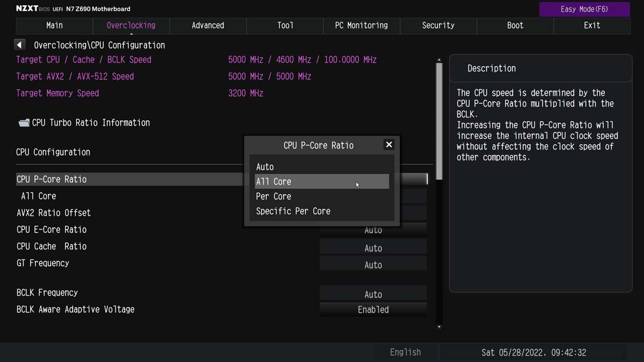The height and width of the screenshot is (362, 644).
Task: Go to the Boot tab
Action: click(515, 25)
